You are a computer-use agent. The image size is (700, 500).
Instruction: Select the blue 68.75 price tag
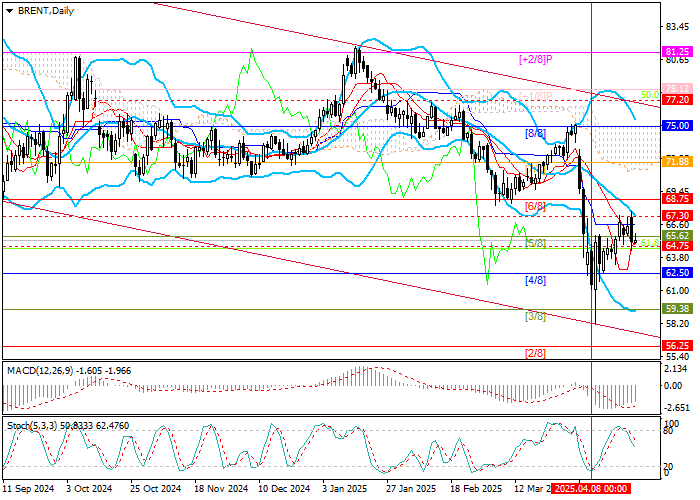[x=677, y=199]
